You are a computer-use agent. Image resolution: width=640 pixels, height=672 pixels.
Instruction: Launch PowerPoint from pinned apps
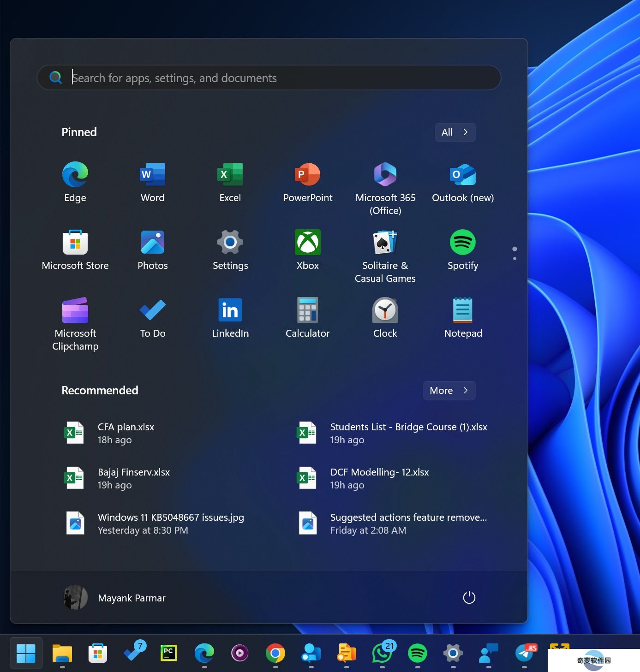point(308,182)
